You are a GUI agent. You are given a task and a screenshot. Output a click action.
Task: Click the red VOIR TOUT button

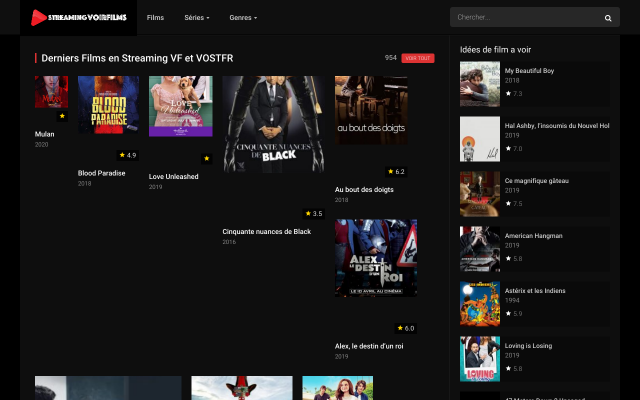click(418, 58)
